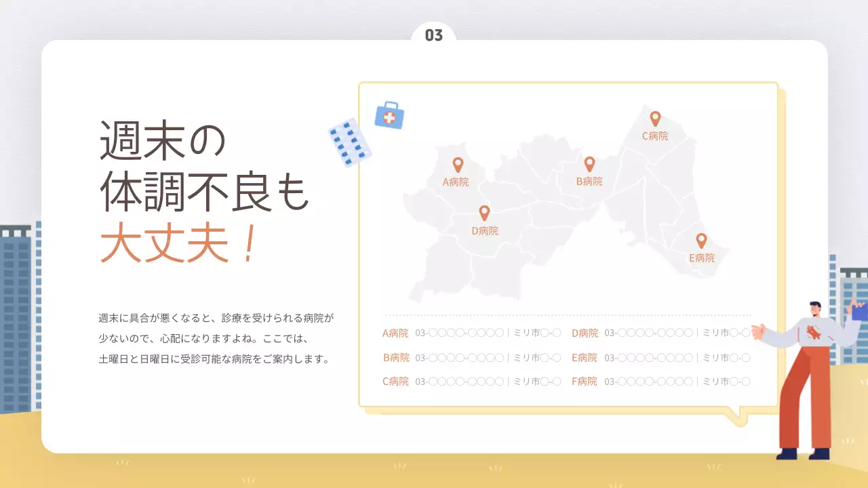The image size is (868, 488).
Task: Click the B病院 map pin
Action: click(589, 165)
